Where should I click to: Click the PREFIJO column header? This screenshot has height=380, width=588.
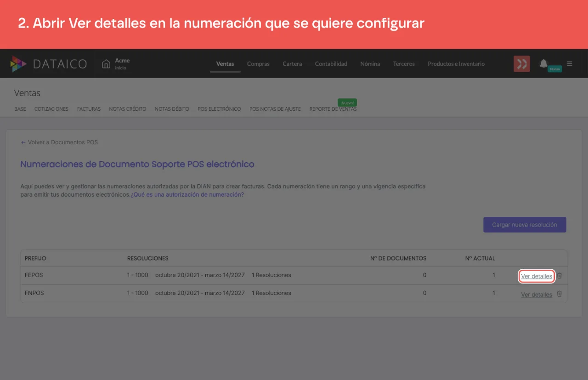35,258
